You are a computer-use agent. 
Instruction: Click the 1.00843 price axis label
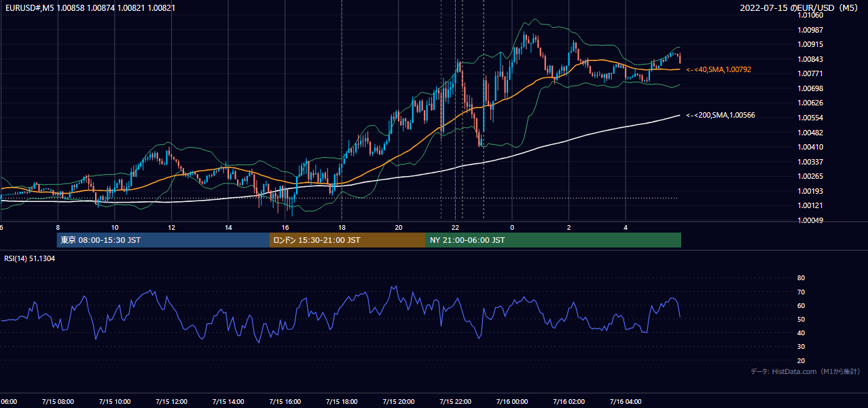[810, 59]
